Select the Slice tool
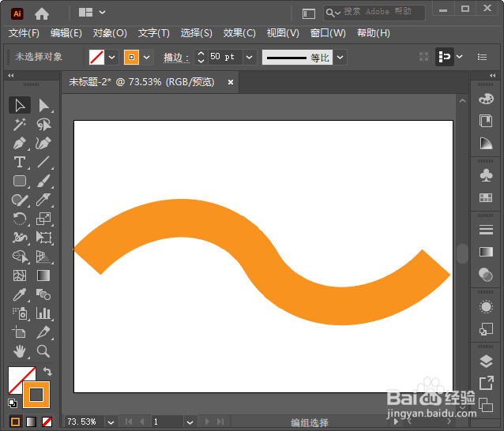 (43, 332)
